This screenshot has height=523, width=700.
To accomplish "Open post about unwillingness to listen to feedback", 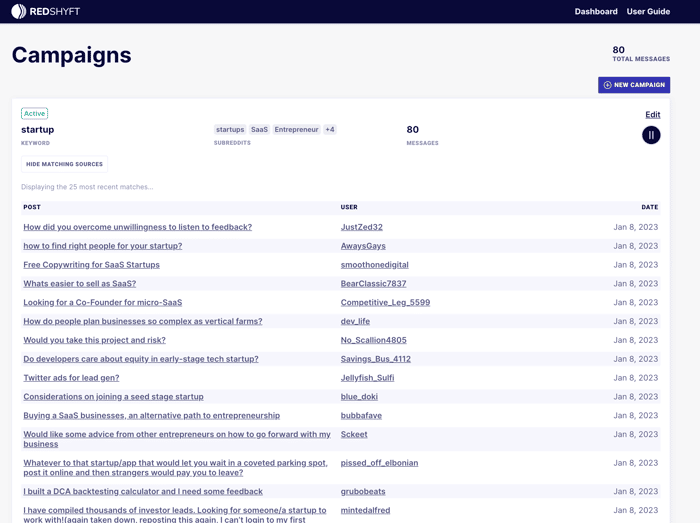I will (138, 227).
